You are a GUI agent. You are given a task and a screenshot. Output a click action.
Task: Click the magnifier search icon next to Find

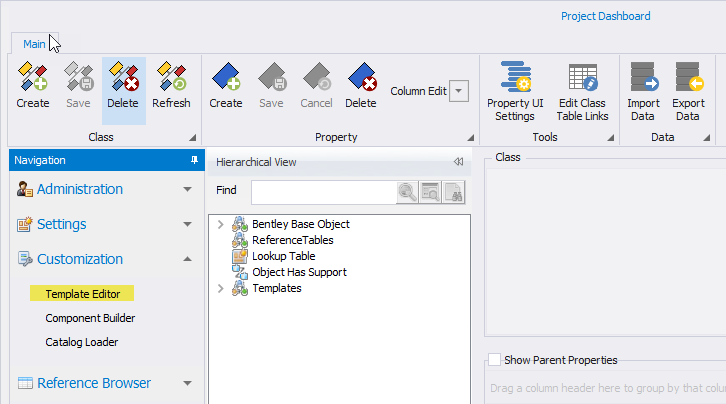click(407, 192)
